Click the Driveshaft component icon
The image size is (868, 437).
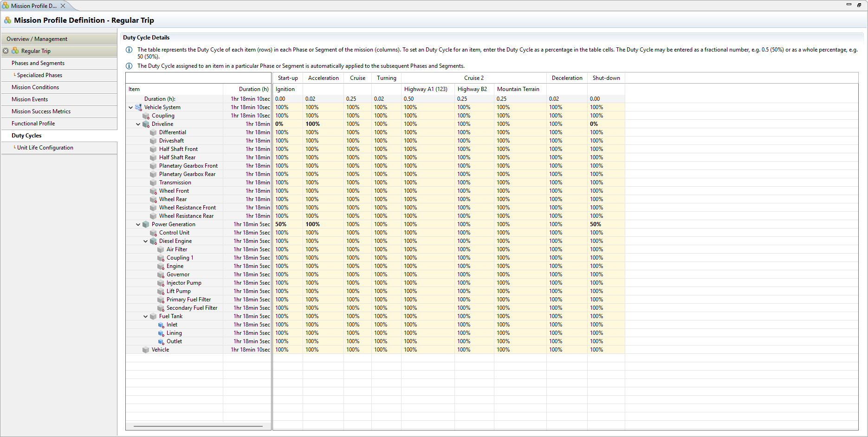click(153, 141)
